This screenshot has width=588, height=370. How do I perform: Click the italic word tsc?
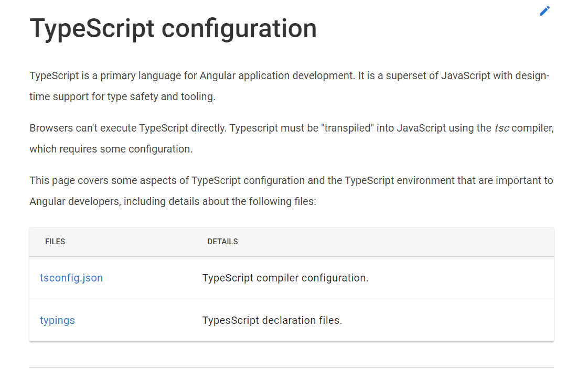(501, 128)
